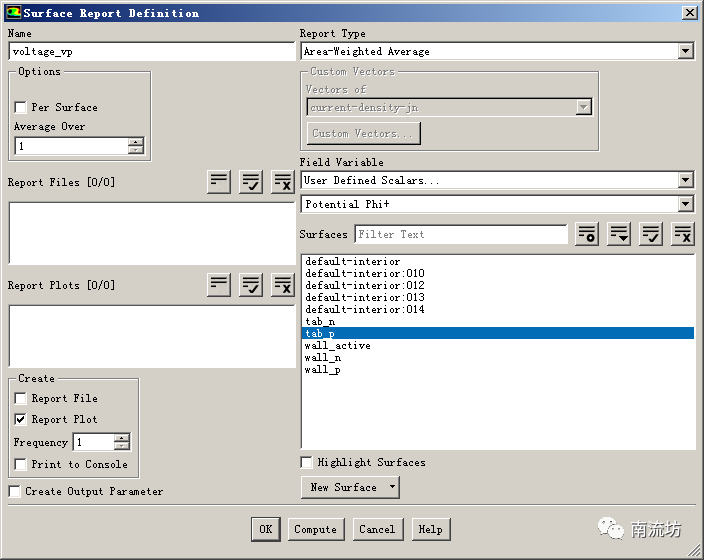Screen dimensions: 704x560
Task: Deselect all surfaces using the X icon
Action: tap(683, 234)
